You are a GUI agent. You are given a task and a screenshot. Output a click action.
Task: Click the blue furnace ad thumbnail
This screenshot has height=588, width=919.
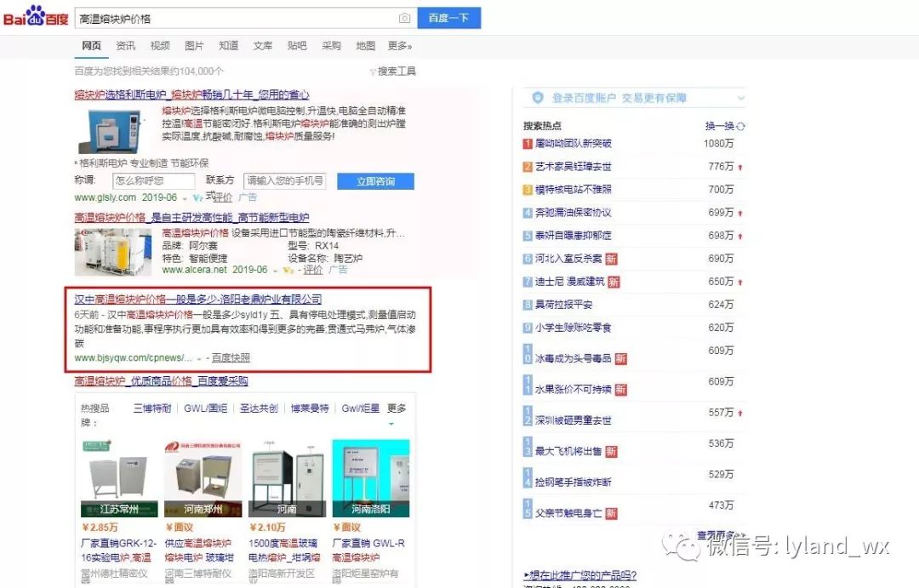click(x=110, y=131)
